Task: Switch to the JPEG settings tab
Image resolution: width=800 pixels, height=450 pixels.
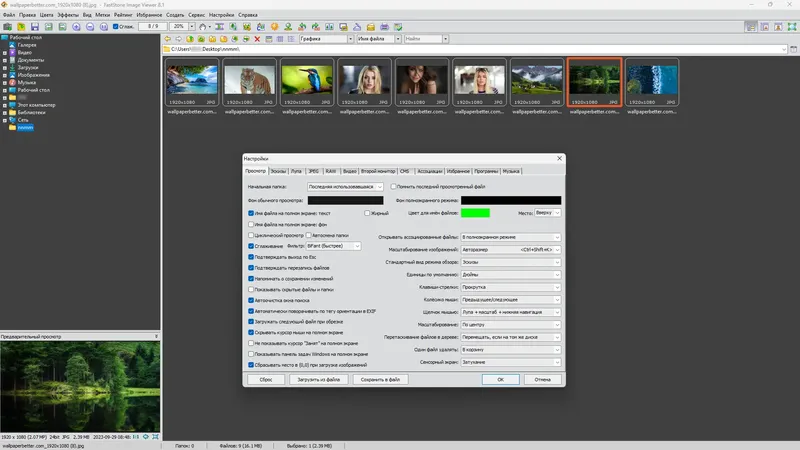Action: 313,171
